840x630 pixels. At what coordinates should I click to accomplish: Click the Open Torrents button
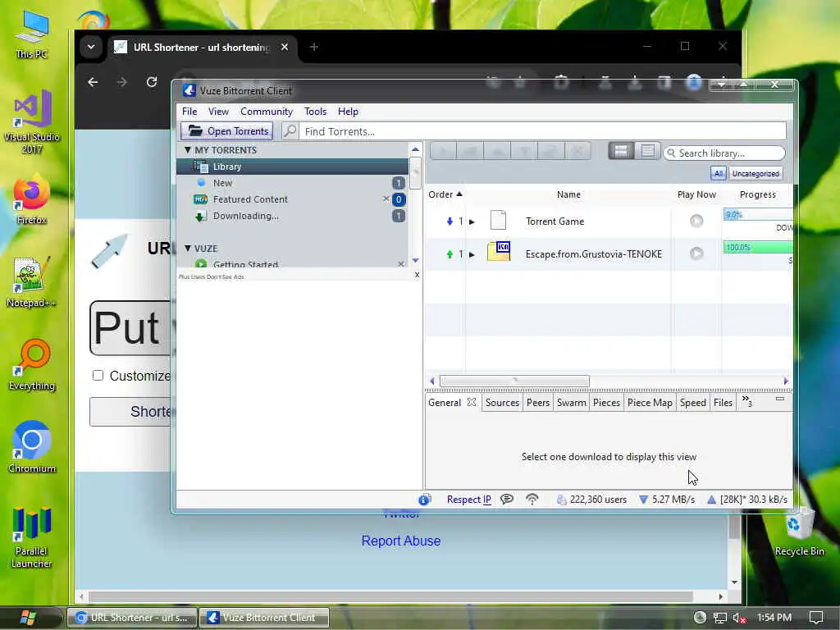point(226,131)
